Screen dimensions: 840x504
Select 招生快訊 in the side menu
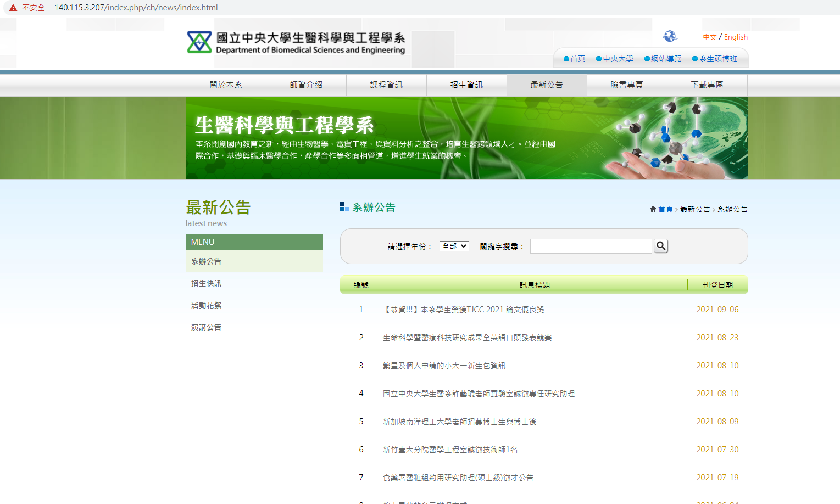pos(254,283)
